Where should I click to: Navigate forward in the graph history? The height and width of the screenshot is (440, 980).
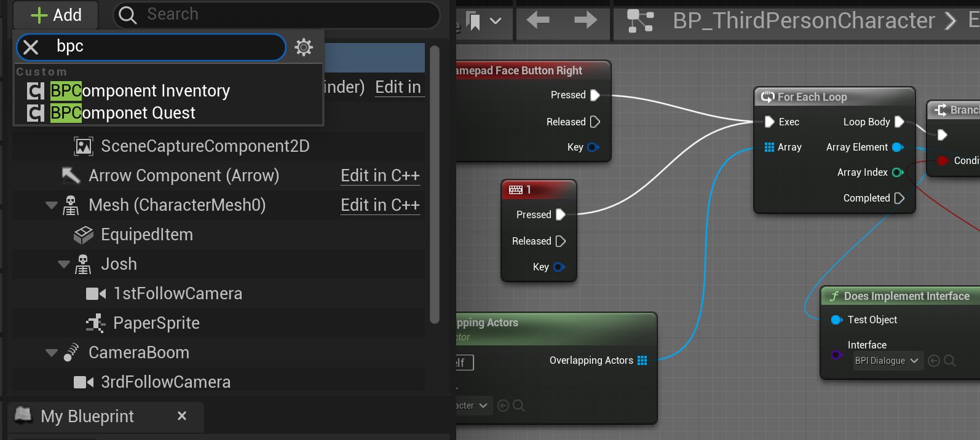tap(585, 20)
